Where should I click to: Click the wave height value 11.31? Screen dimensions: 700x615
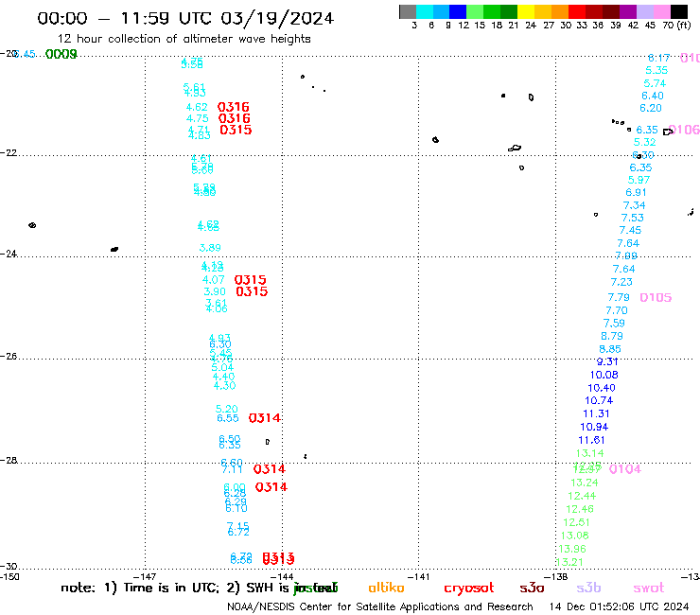coord(596,414)
